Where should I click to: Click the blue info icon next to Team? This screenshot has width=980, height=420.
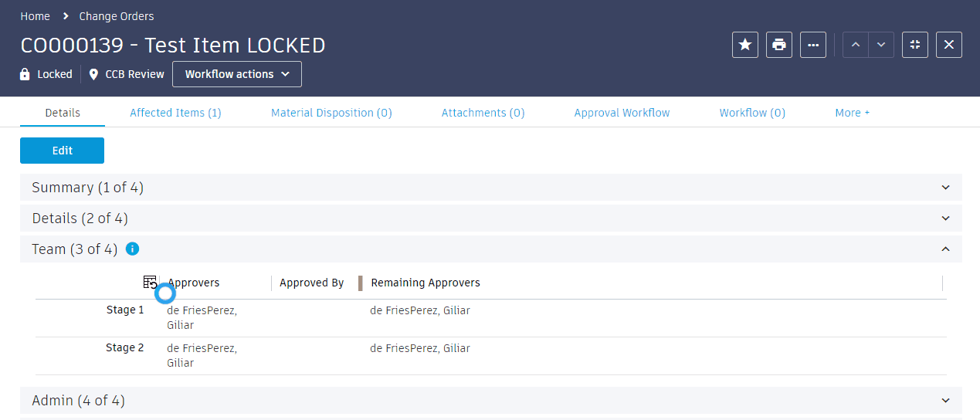[x=132, y=249]
